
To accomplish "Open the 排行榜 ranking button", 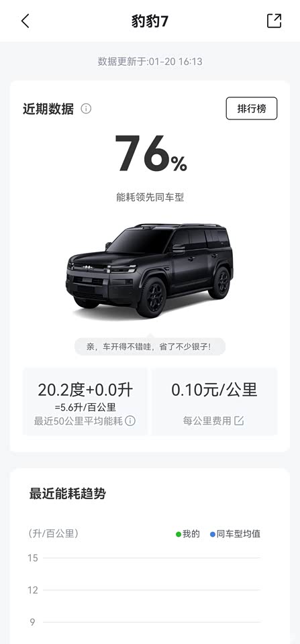I will (x=252, y=109).
